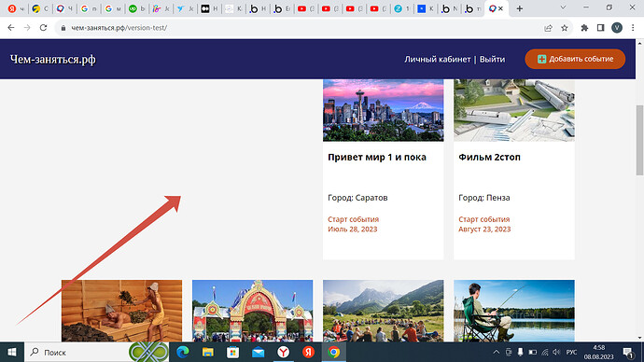Open the Mail app in taskbar
This screenshot has width=644, height=362.
(258, 352)
